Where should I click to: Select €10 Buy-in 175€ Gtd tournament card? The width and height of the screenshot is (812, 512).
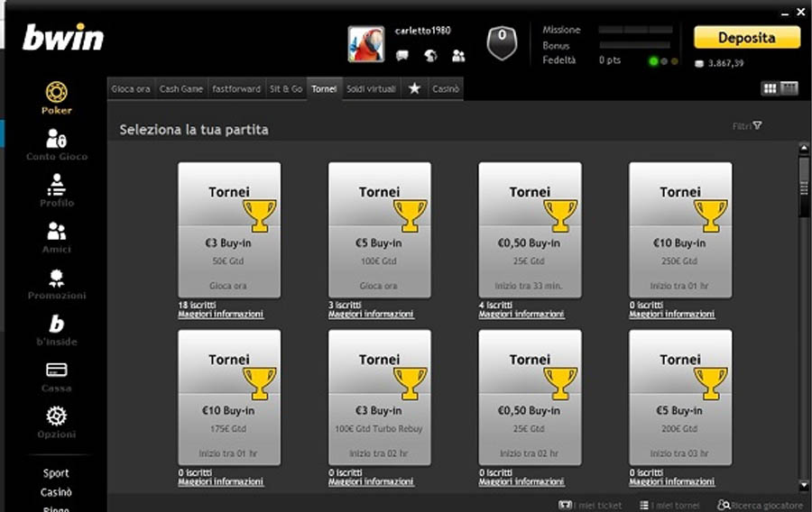229,398
